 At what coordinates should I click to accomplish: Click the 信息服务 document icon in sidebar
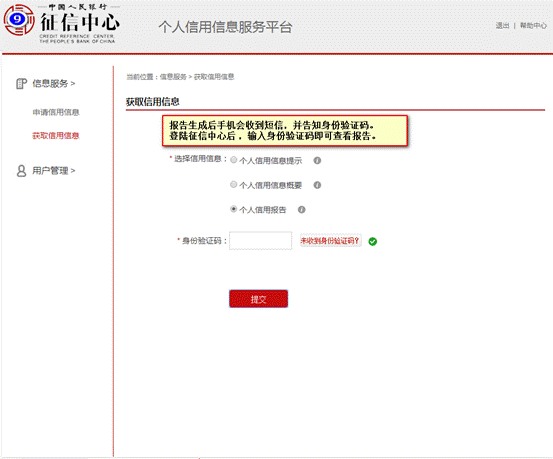coord(22,84)
